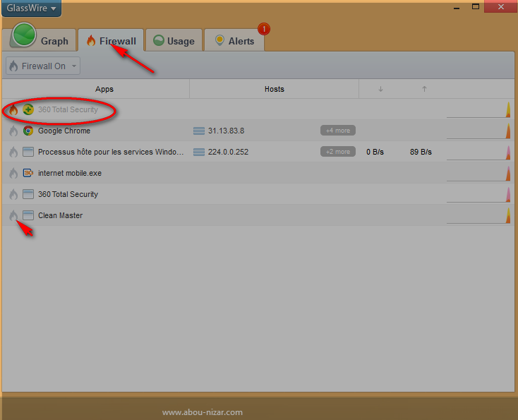Image resolution: width=518 pixels, height=420 pixels.
Task: Maximize the GlassWire window
Action: (x=476, y=6)
